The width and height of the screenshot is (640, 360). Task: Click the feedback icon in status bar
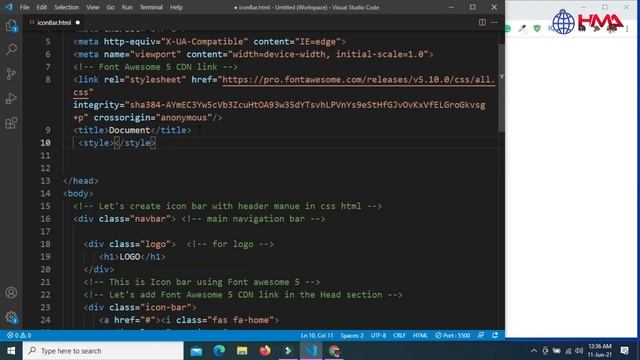481,336
